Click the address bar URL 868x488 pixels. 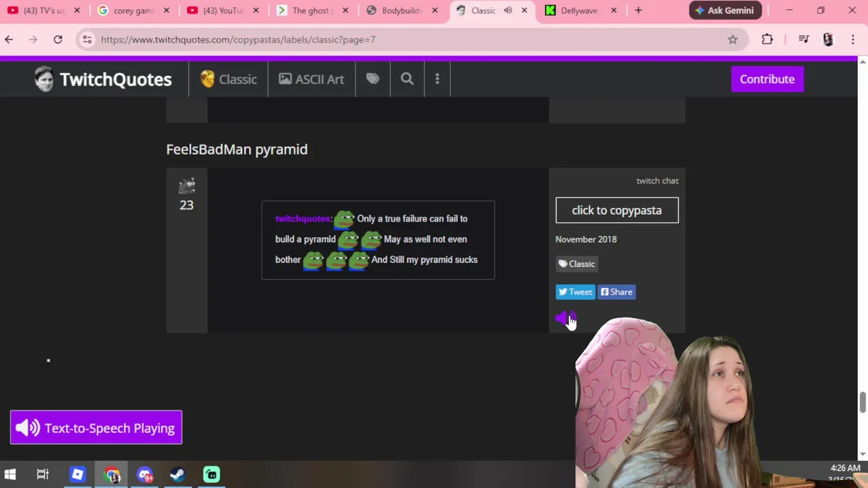coord(238,39)
